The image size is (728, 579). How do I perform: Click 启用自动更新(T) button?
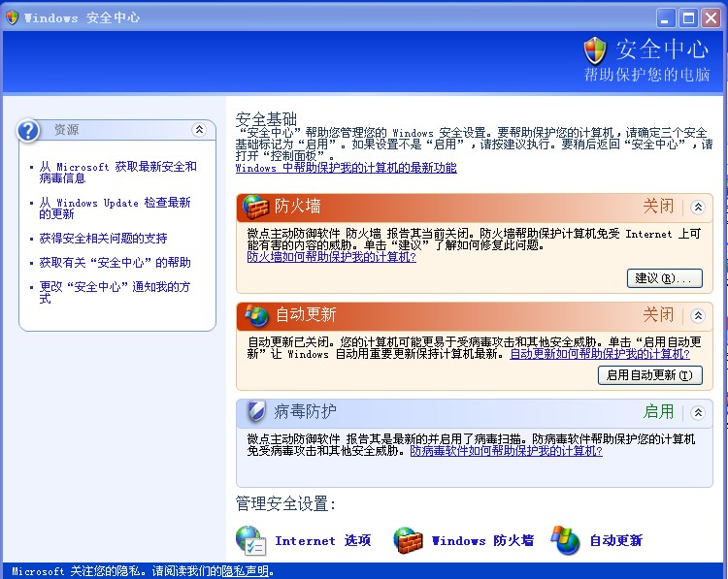(650, 375)
